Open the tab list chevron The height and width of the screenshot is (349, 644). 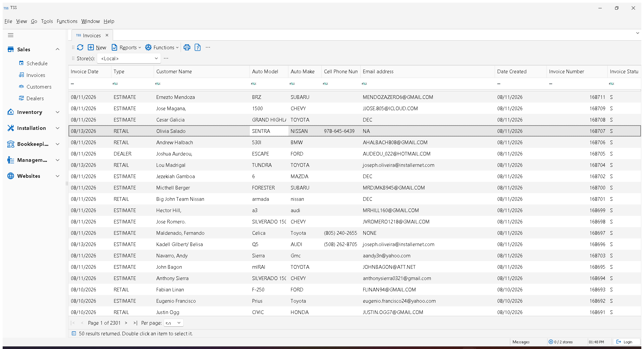(x=637, y=33)
